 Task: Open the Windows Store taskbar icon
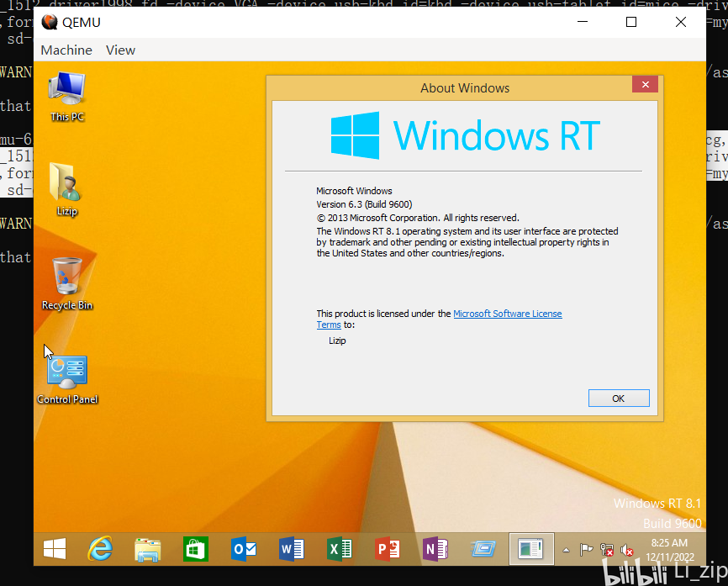(196, 549)
